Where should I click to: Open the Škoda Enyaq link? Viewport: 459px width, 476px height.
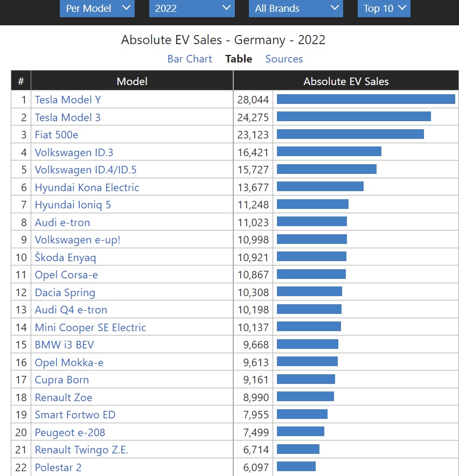[x=66, y=257]
